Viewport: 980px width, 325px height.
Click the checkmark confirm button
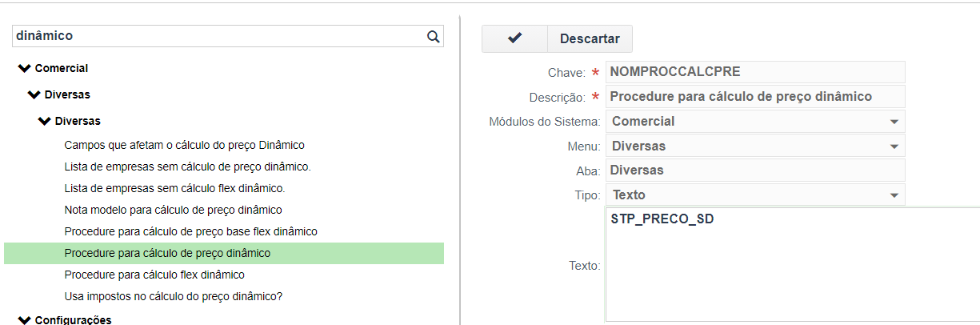[514, 38]
